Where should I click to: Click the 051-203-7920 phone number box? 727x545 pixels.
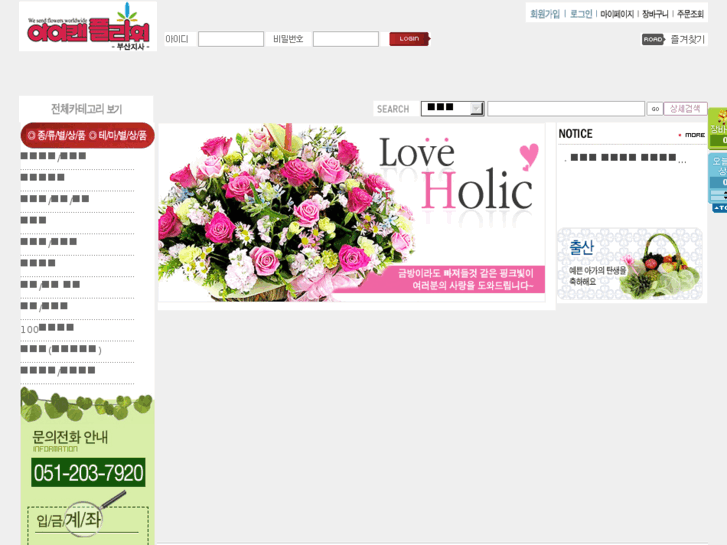[88, 473]
